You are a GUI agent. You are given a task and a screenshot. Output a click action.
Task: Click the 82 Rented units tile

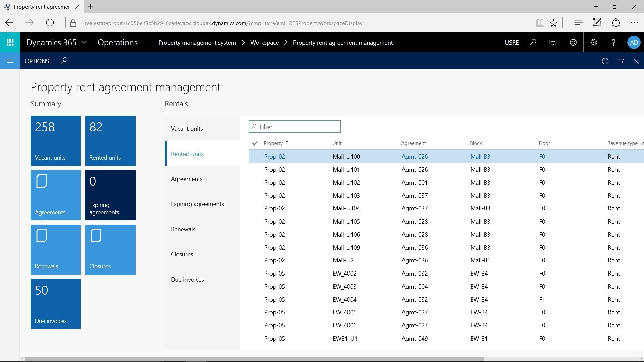(110, 141)
